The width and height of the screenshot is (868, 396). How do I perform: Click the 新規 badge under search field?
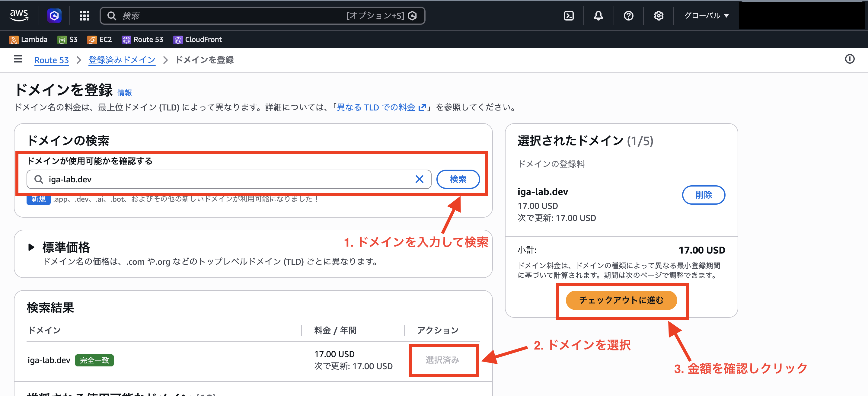38,199
